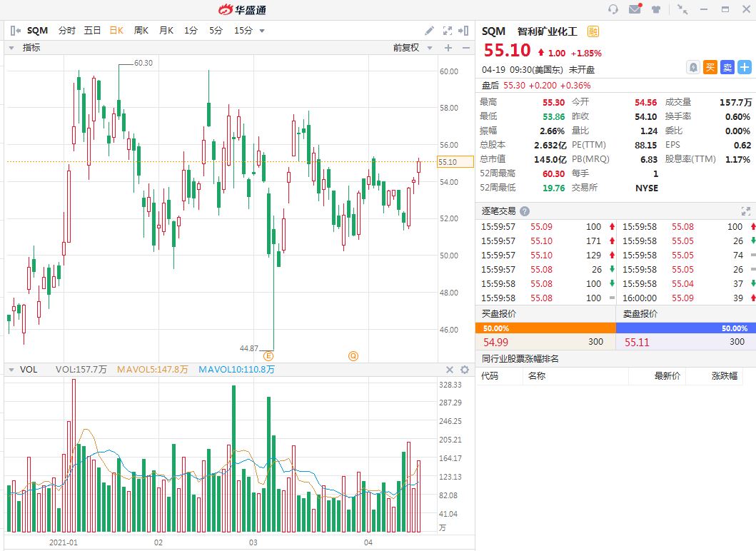Hide the right quote panel

click(x=464, y=31)
